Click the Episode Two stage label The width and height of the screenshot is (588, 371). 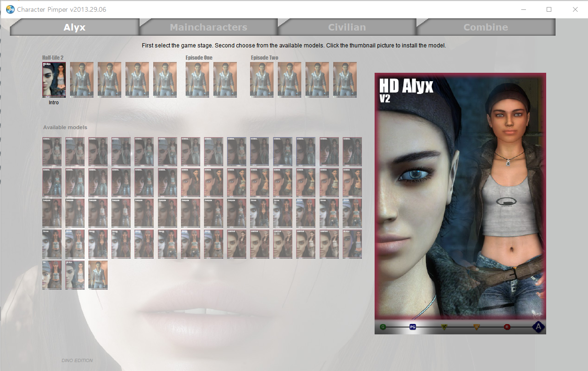coord(264,58)
